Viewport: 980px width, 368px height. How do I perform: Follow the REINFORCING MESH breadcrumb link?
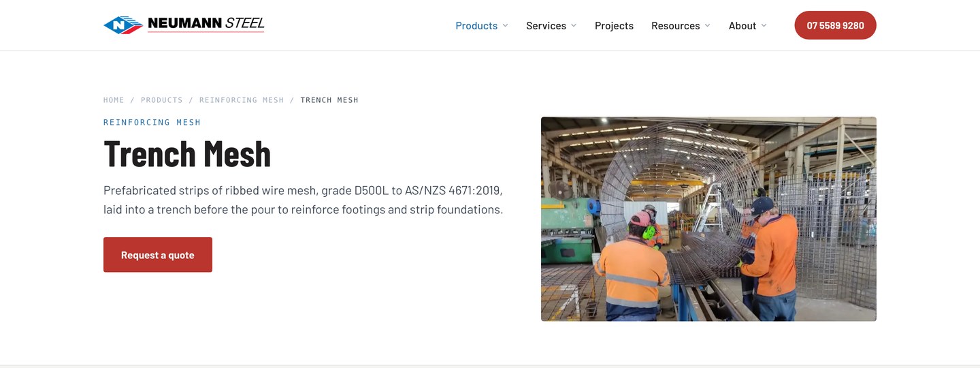click(242, 100)
